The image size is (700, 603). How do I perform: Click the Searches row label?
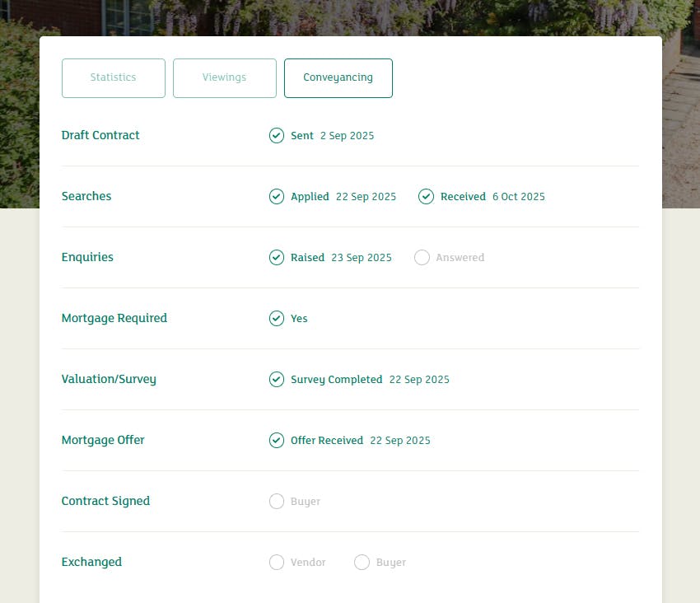(x=86, y=197)
